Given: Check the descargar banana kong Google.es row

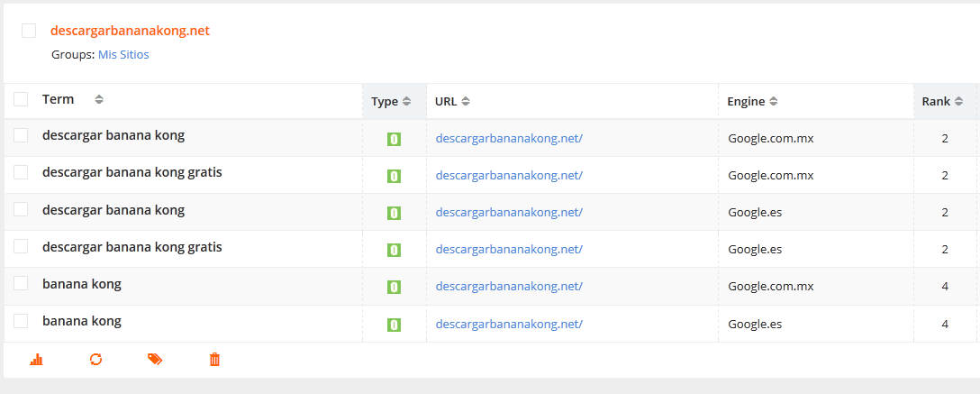Looking at the screenshot, I should point(21,209).
